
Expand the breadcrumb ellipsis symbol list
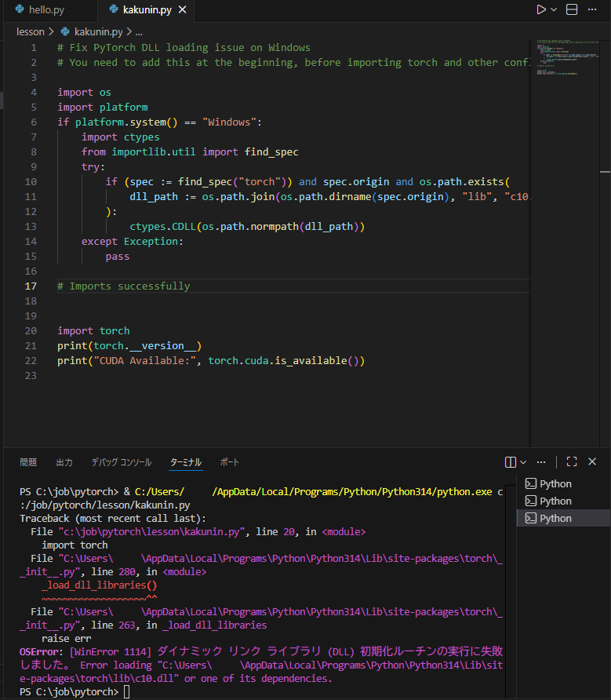tap(140, 31)
